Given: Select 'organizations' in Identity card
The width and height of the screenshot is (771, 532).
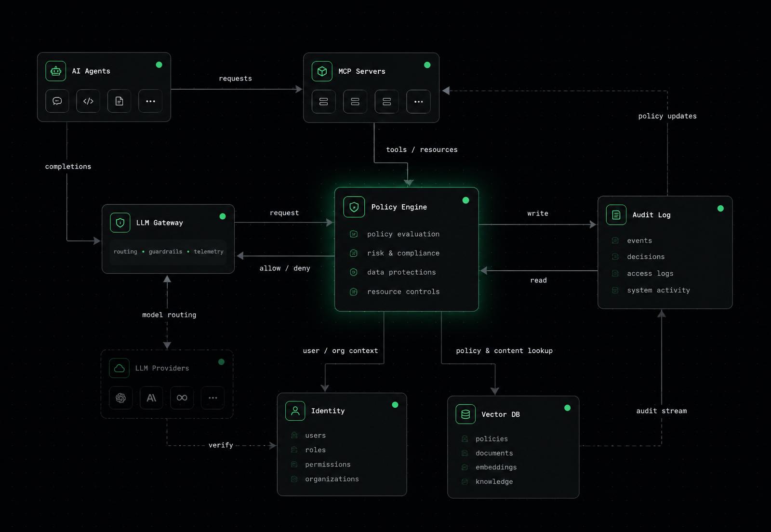Looking at the screenshot, I should click(x=332, y=479).
